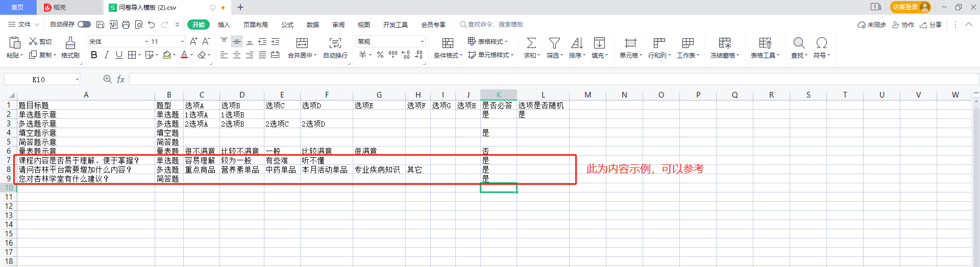Open the 数据 (Data) ribbon tab
Viewport: 980px width, 267px height.
(x=313, y=25)
